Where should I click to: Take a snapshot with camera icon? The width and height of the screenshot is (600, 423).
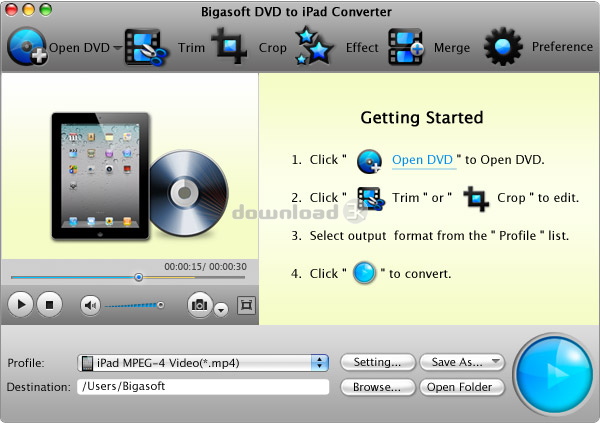(200, 304)
